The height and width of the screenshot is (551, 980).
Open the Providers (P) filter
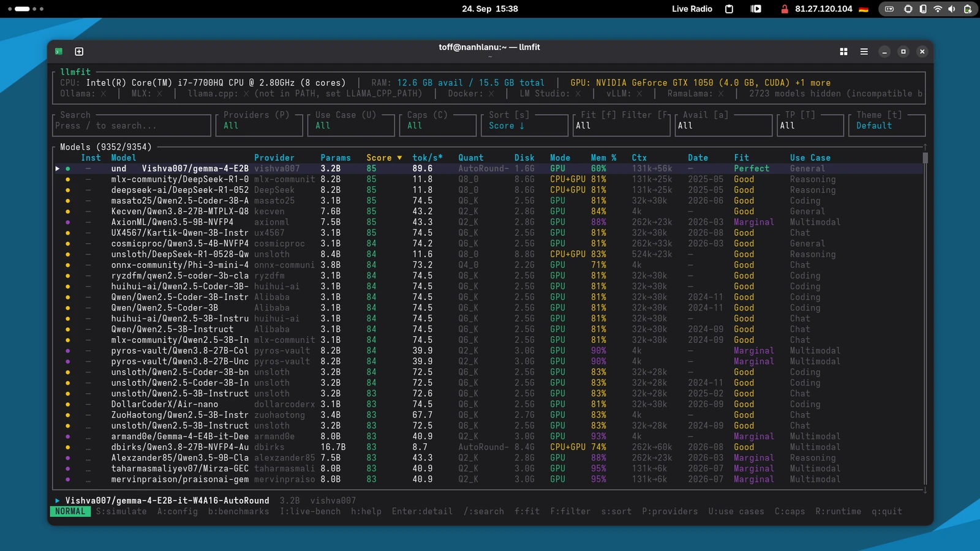pos(260,126)
